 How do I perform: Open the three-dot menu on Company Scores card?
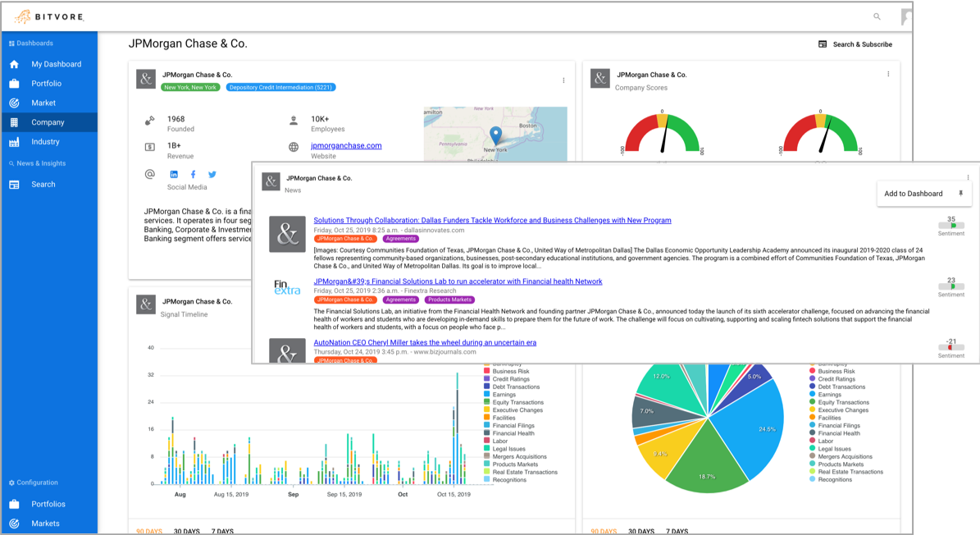888,75
